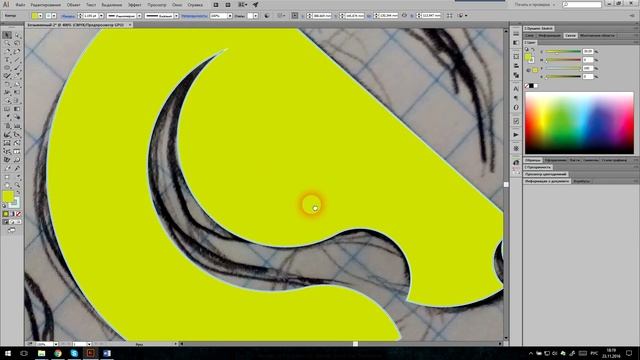Expand Просмотр цветоделений panel header

pyautogui.click(x=545, y=174)
